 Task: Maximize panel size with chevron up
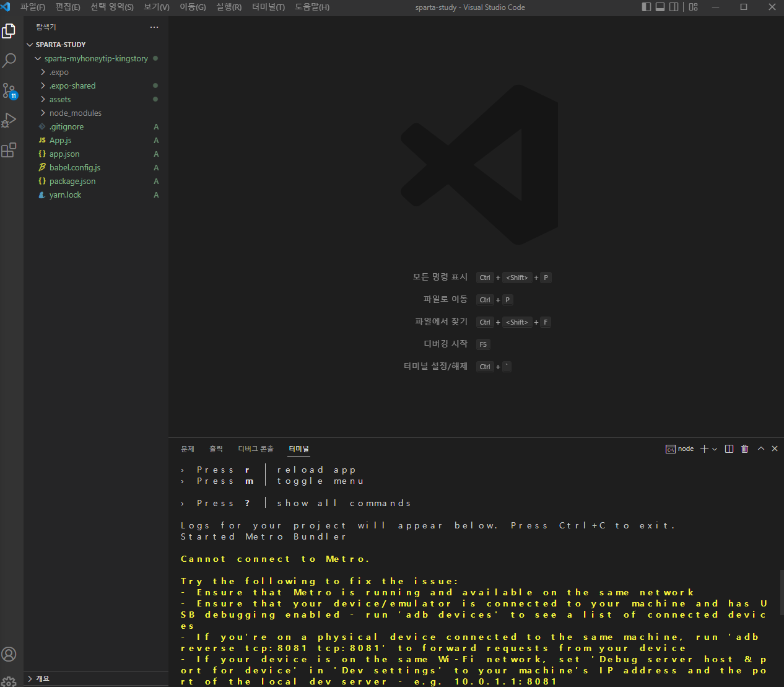click(x=761, y=449)
